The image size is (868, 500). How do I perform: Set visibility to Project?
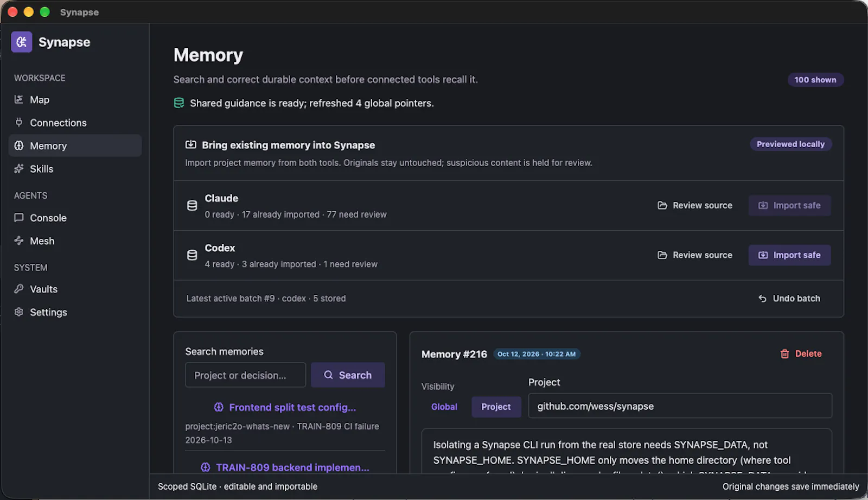coord(496,407)
